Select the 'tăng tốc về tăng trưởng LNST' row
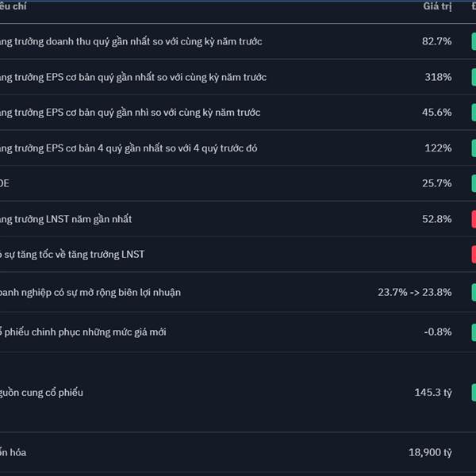This screenshot has height=476, width=476. 238,254
